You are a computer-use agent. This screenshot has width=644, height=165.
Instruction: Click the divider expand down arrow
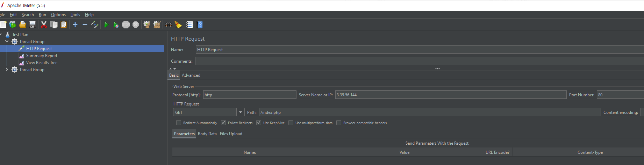click(175, 69)
